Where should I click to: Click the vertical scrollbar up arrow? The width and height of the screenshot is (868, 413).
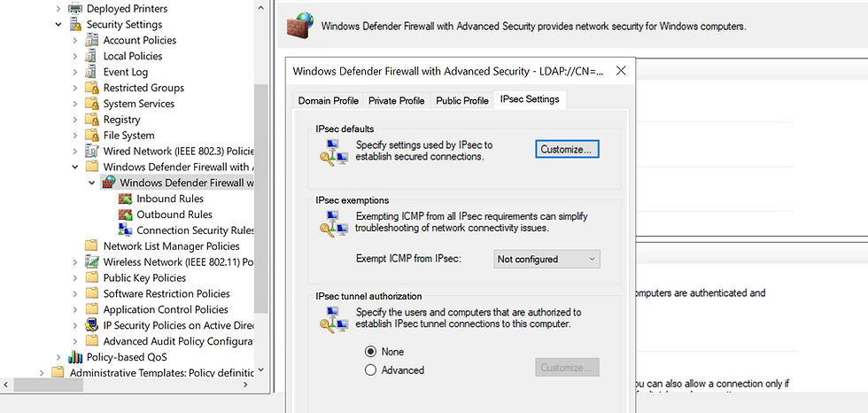tap(261, 6)
